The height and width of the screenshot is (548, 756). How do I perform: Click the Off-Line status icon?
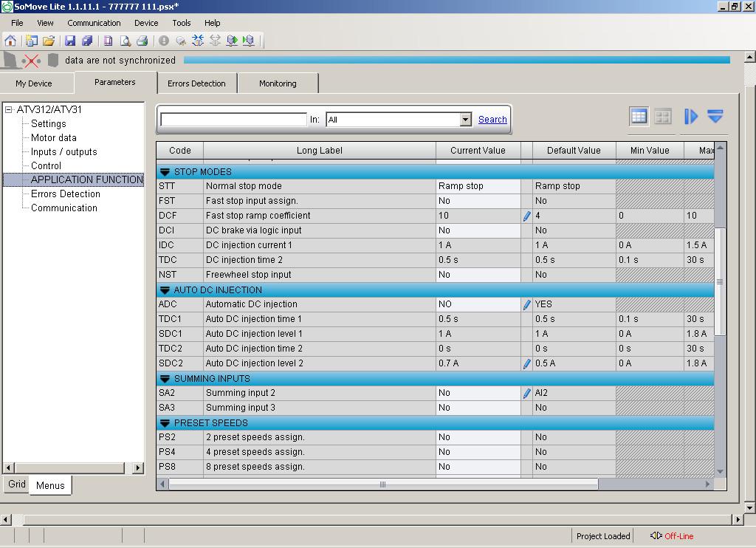click(x=656, y=536)
